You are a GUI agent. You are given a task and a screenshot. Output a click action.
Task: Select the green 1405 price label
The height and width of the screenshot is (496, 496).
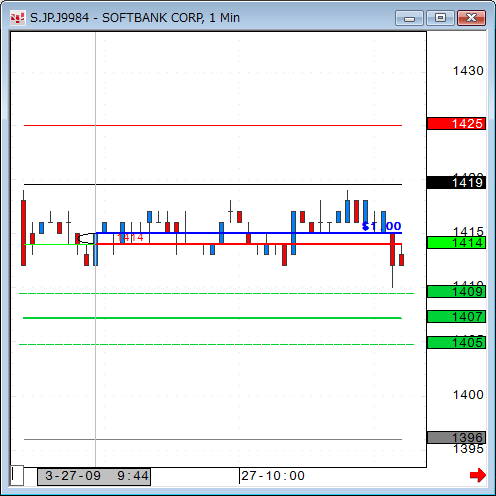pyautogui.click(x=456, y=343)
